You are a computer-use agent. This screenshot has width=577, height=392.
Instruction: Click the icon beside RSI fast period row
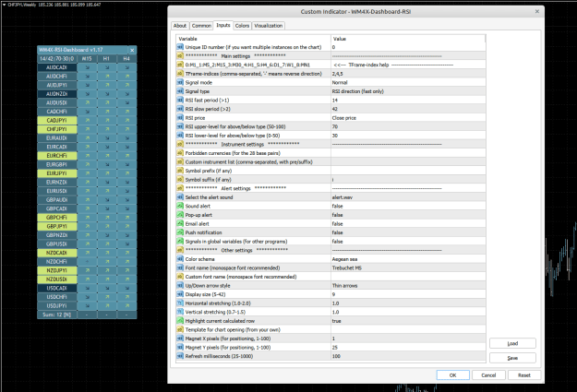[x=180, y=100]
